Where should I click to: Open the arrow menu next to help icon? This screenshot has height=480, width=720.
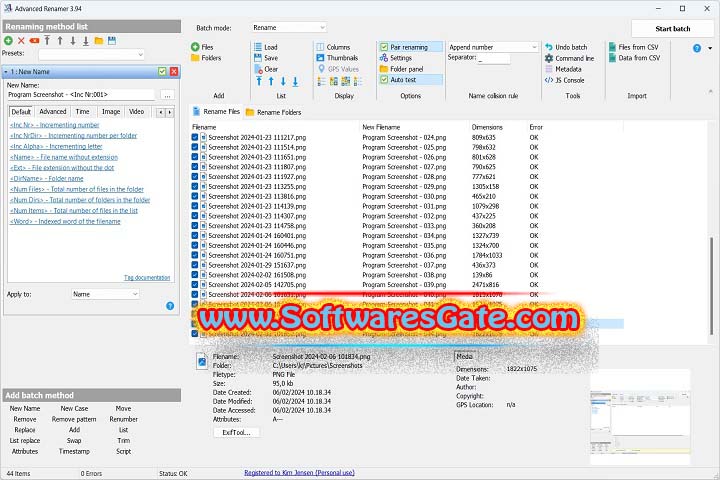coord(710,48)
